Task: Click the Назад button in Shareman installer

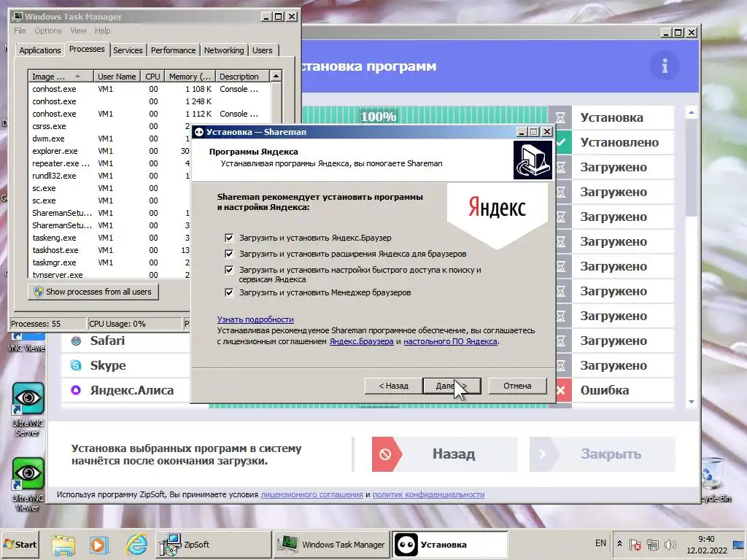Action: pos(393,386)
